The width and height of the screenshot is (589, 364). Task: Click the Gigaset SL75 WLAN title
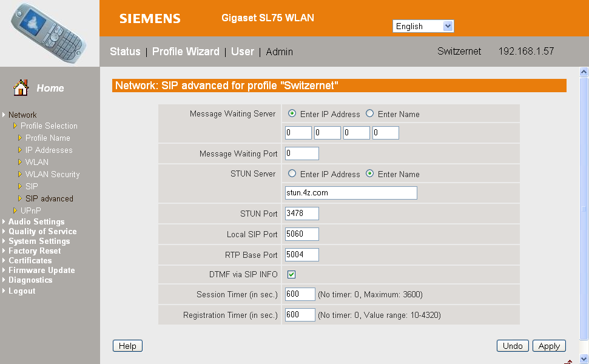coord(268,18)
